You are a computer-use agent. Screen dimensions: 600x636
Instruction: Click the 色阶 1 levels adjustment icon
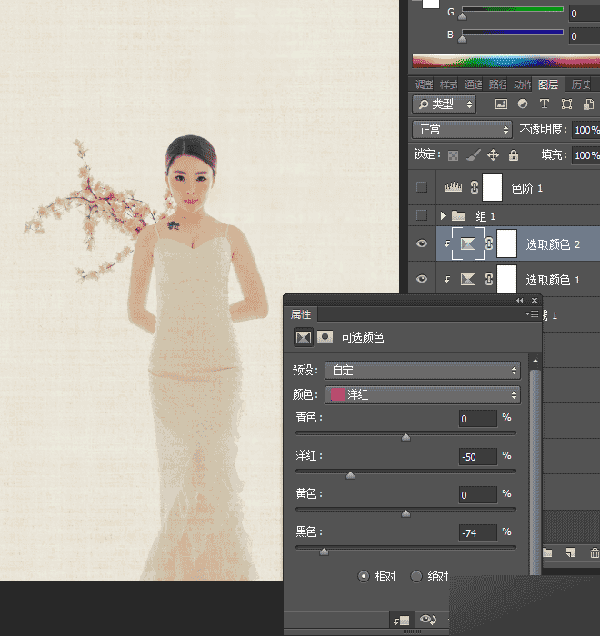pos(453,187)
